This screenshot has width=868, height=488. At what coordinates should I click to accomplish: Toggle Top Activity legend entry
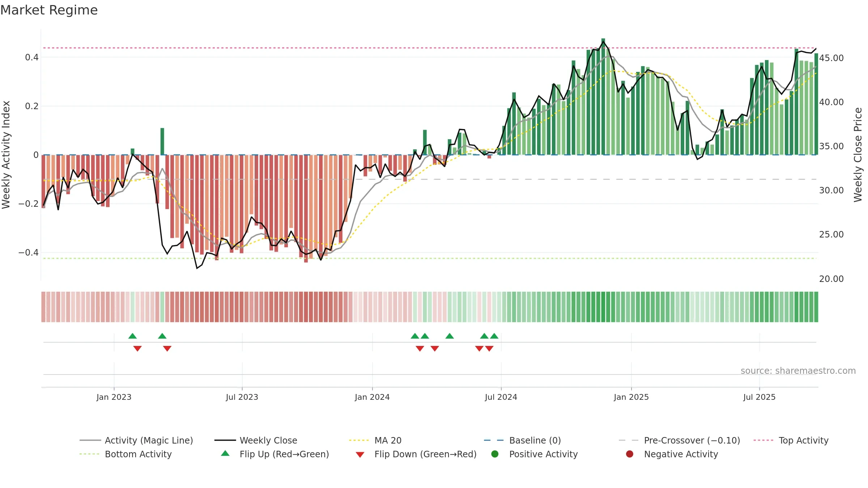[x=791, y=440]
